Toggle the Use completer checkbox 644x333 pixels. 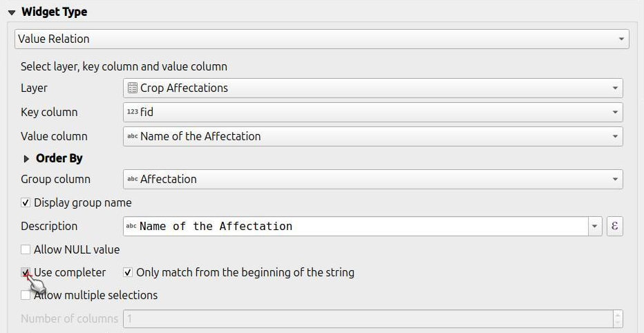tap(26, 272)
